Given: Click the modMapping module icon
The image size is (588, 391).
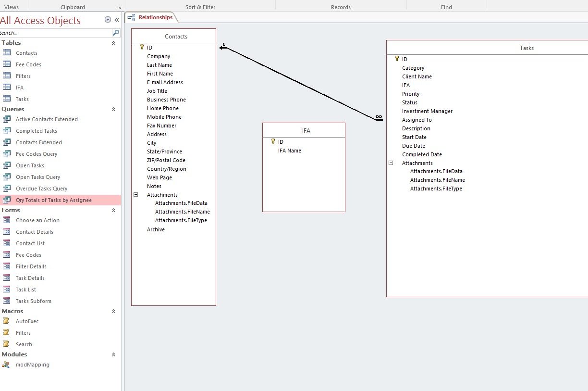Looking at the screenshot, I should click(x=6, y=364).
